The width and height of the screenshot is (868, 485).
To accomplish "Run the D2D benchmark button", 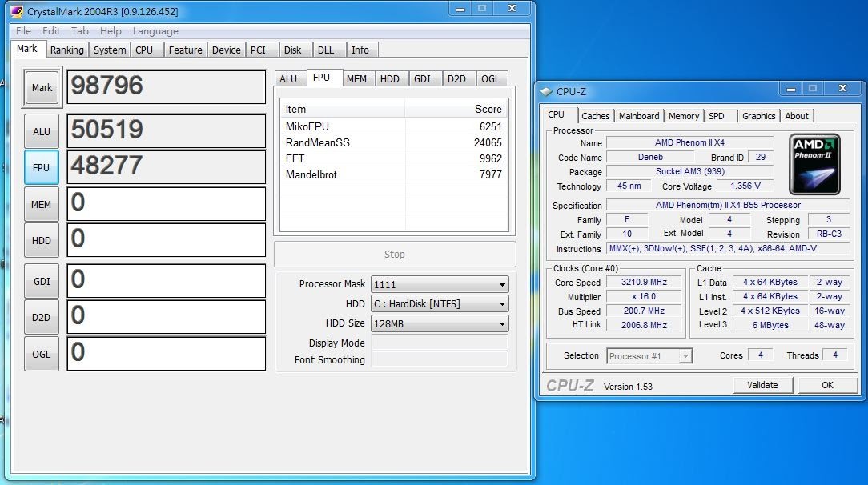I will tap(42, 318).
